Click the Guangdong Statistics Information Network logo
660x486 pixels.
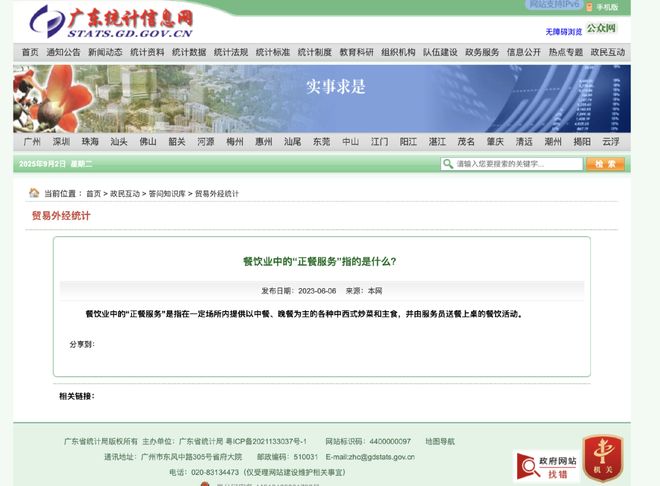(x=110, y=21)
